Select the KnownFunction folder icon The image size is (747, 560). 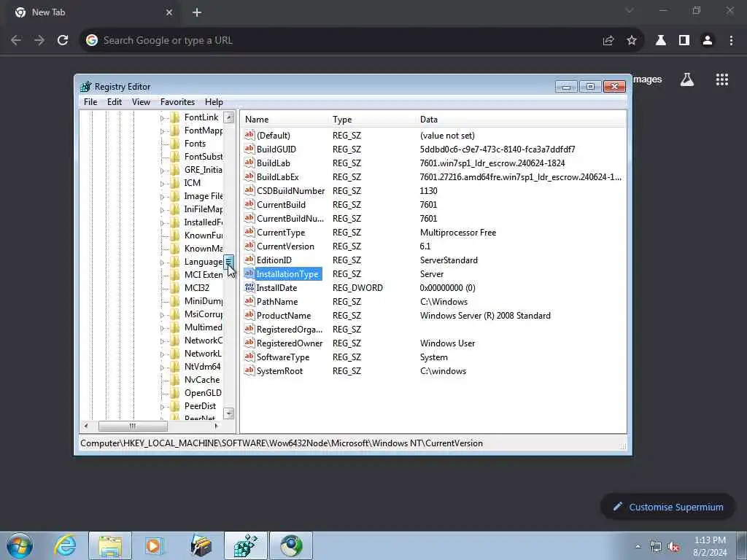coord(175,236)
